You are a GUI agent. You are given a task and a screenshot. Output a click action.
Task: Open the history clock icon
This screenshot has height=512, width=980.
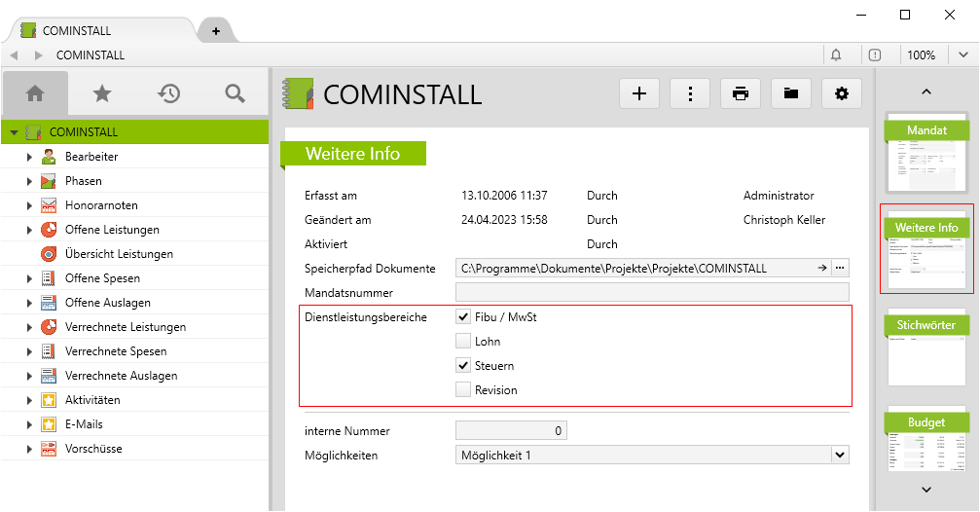[x=168, y=93]
